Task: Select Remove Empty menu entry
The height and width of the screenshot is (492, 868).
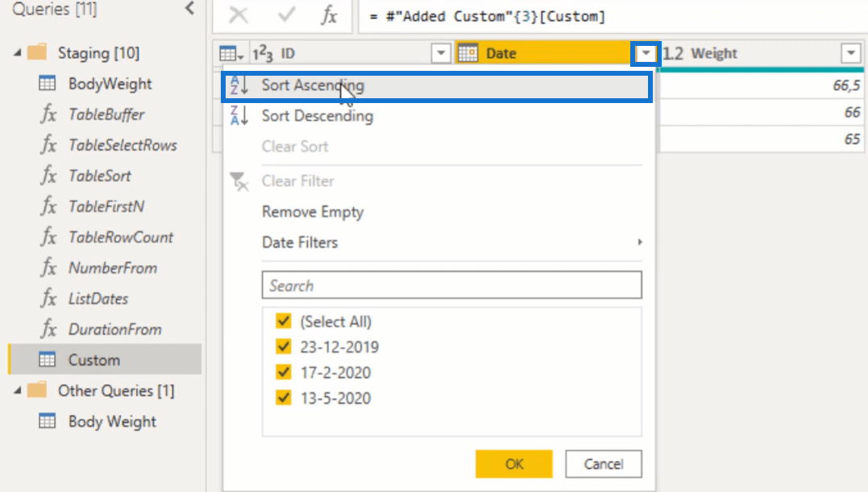Action: click(439, 212)
